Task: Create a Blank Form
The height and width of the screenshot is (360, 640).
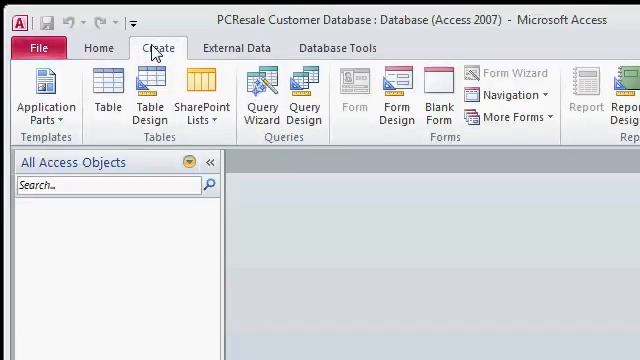Action: (x=439, y=96)
